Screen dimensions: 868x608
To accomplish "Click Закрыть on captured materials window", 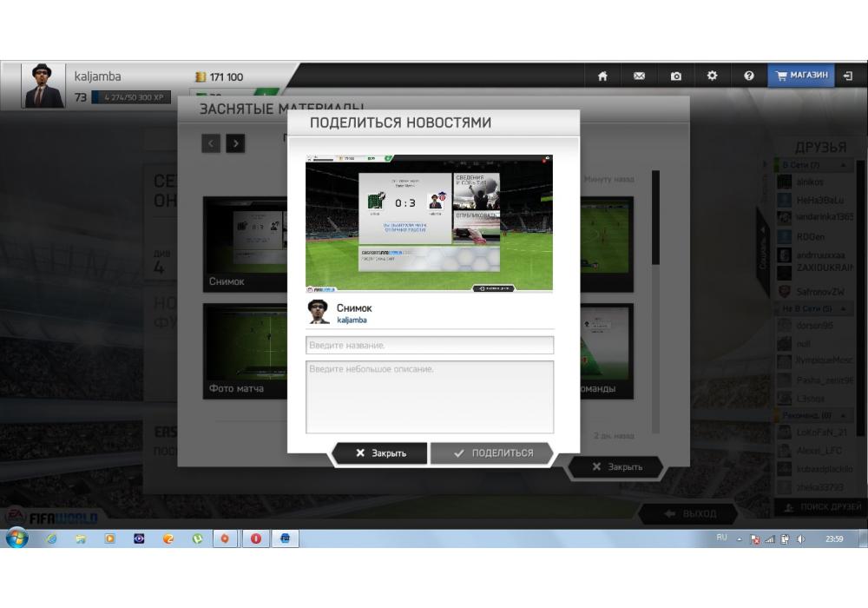I will (x=616, y=466).
